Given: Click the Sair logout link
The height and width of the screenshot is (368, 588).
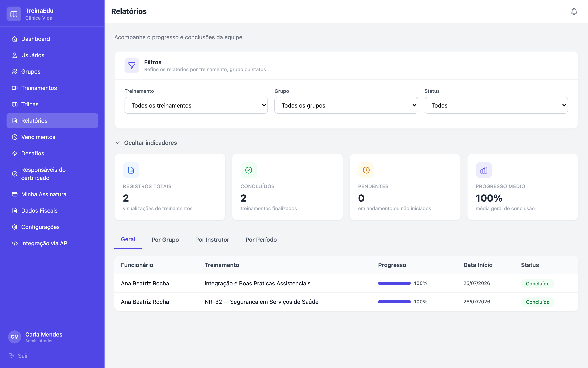Looking at the screenshot, I should (18, 356).
